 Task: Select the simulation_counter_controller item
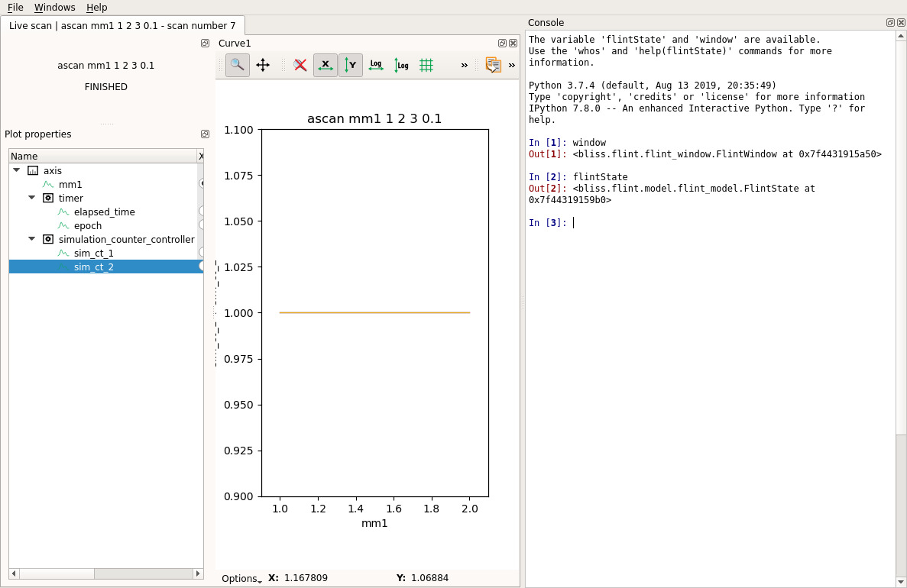click(126, 239)
